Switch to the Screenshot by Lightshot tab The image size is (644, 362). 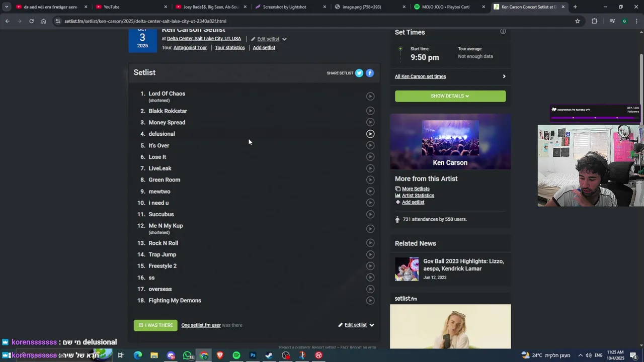click(290, 7)
